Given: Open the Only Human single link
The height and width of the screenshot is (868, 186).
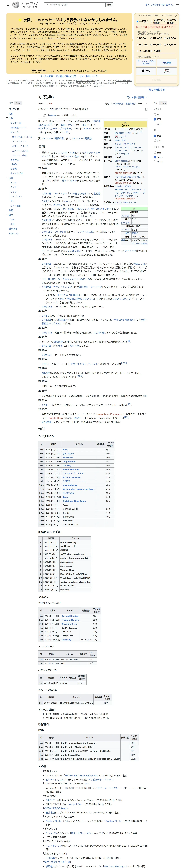Looking at the screenshot, I should point(69,462).
